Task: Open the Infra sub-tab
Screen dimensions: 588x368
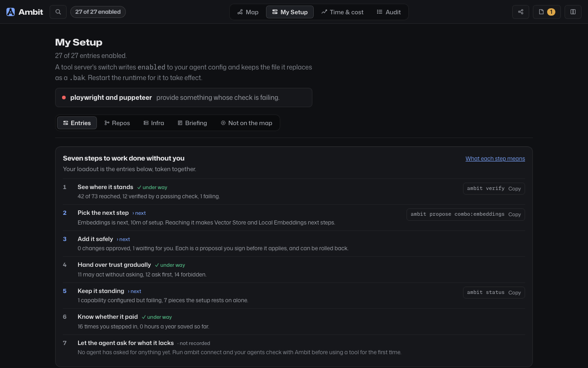Action: pyautogui.click(x=154, y=123)
